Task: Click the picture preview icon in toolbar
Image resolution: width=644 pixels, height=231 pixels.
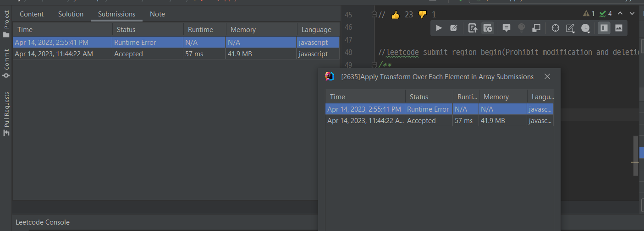Action: click(619, 28)
